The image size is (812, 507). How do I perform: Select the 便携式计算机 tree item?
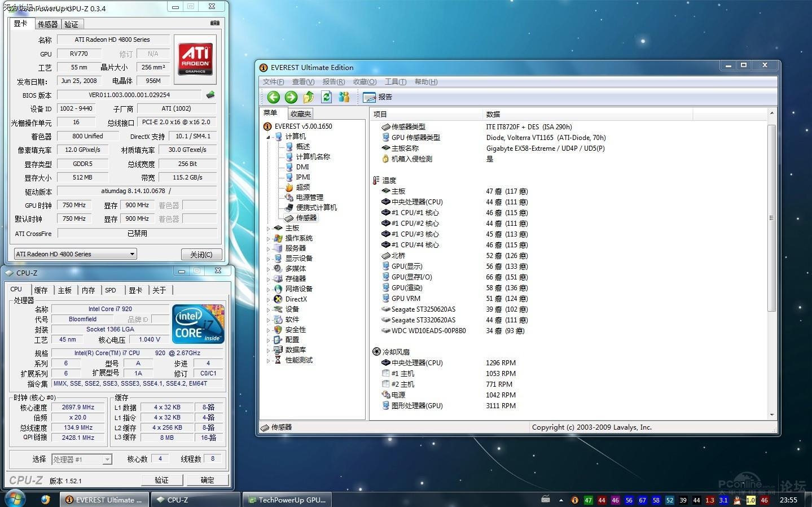click(x=311, y=208)
